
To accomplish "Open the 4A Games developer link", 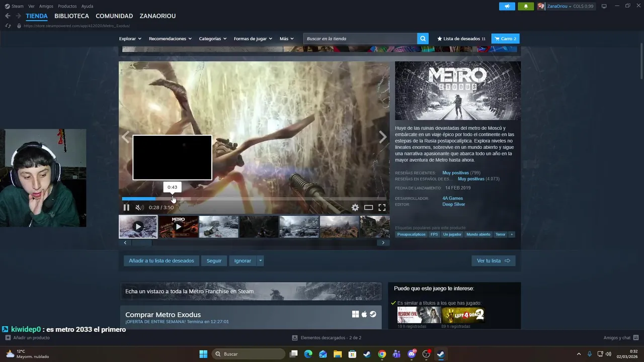I will pyautogui.click(x=452, y=198).
